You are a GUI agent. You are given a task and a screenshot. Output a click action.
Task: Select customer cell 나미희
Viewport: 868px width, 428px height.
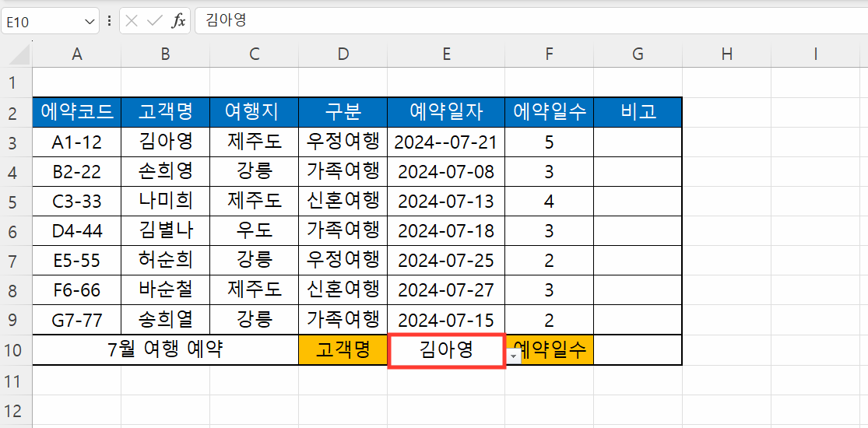(x=166, y=202)
